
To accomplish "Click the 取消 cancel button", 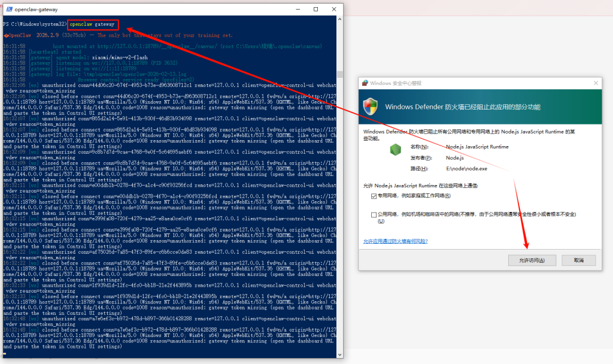I will (578, 260).
